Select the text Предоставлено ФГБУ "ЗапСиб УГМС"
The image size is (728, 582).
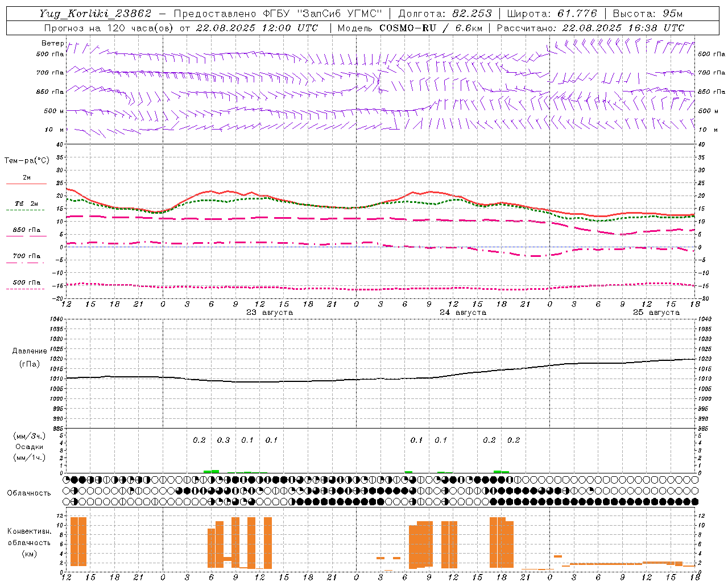278,14
